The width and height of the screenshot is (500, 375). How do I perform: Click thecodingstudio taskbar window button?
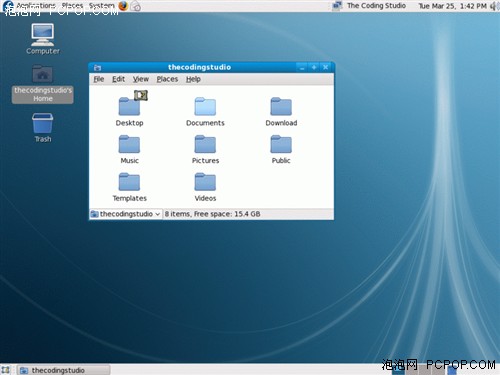coord(63,370)
